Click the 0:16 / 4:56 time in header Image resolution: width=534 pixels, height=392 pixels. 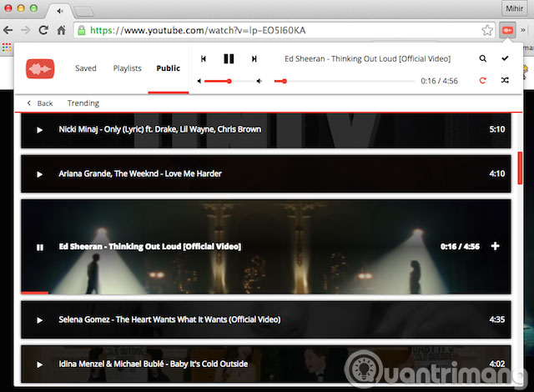click(439, 81)
